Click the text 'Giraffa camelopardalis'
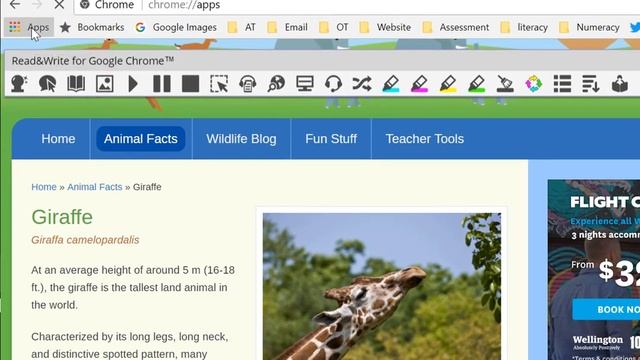 85,240
